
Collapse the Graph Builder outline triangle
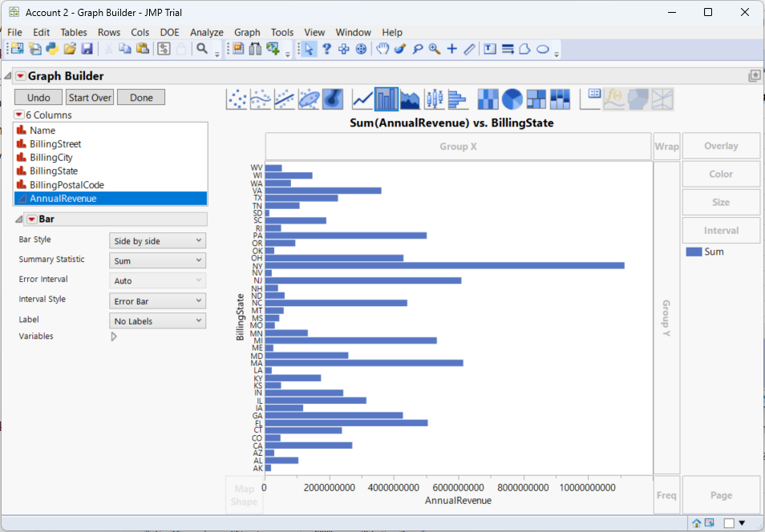click(8, 76)
